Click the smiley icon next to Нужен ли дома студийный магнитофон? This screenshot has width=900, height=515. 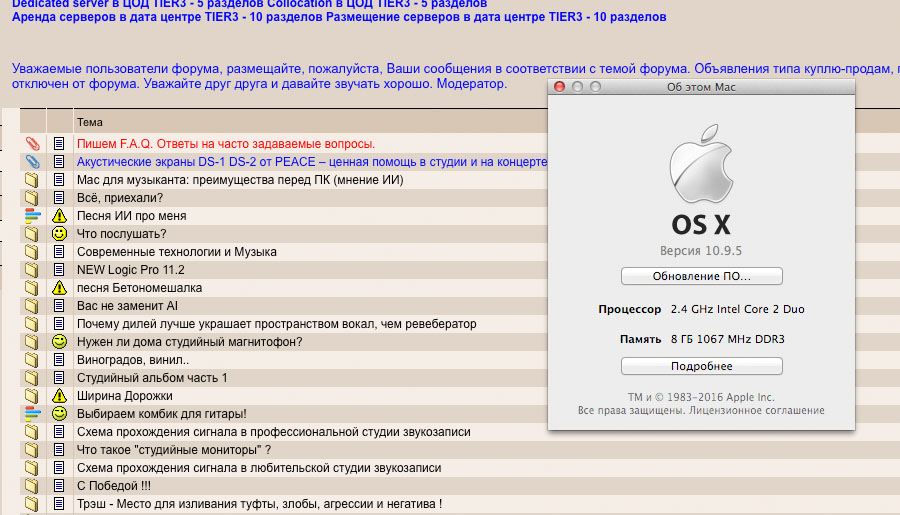coord(59,342)
